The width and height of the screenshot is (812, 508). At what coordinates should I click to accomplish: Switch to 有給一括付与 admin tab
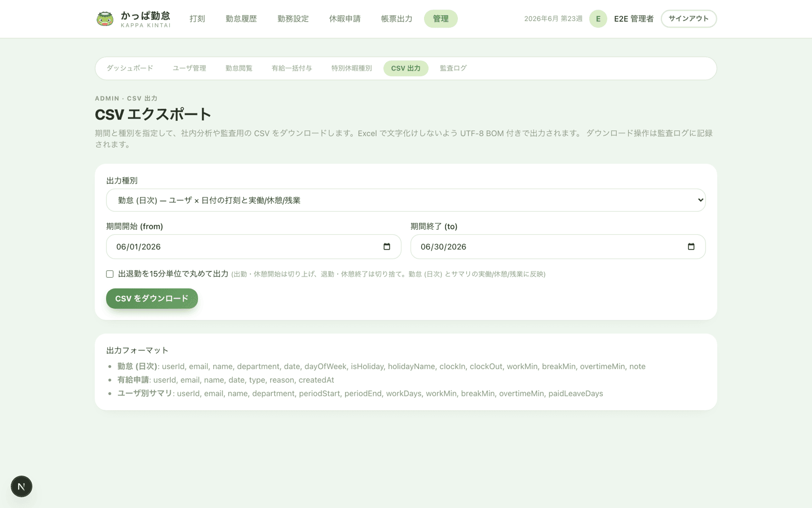[x=292, y=68]
